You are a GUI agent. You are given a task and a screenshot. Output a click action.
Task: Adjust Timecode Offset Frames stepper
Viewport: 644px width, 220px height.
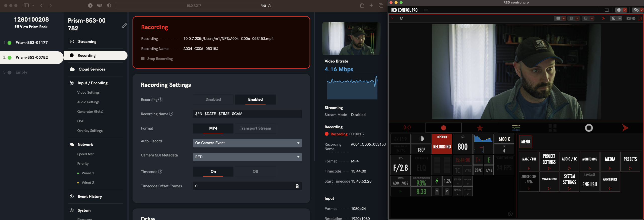(297, 186)
